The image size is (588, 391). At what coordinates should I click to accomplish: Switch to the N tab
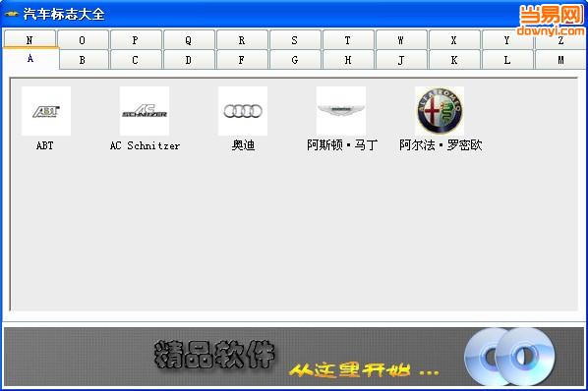(29, 39)
